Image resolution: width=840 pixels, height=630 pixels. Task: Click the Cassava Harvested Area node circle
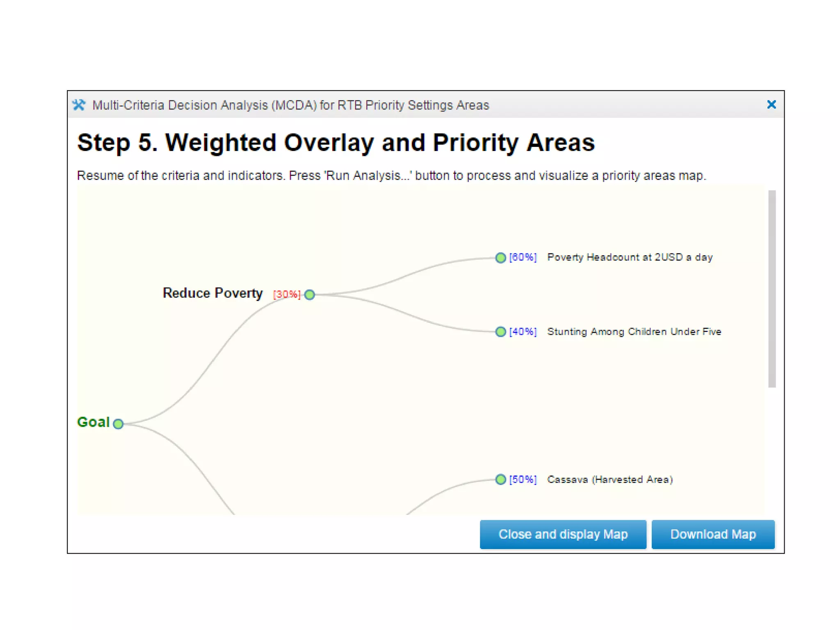click(500, 479)
